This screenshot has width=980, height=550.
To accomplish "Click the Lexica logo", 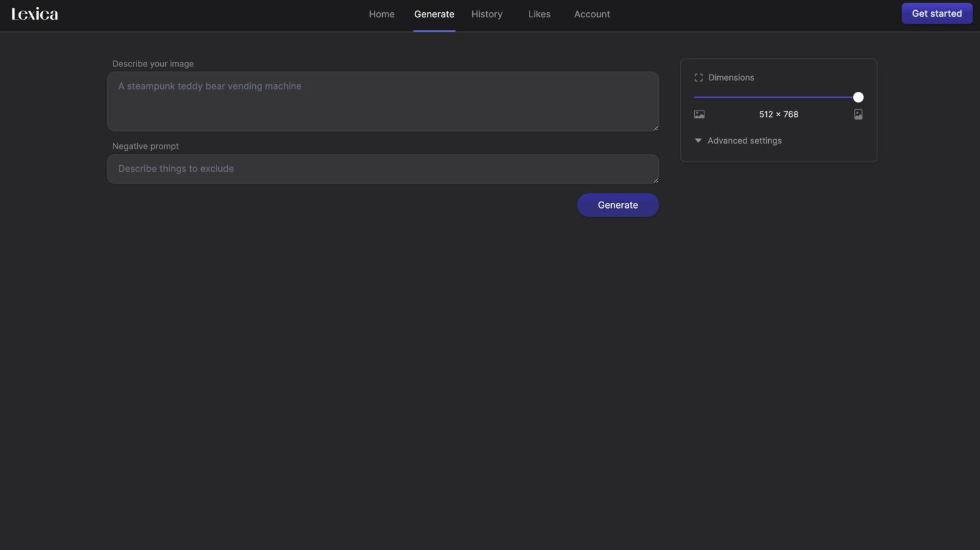I will [x=34, y=14].
